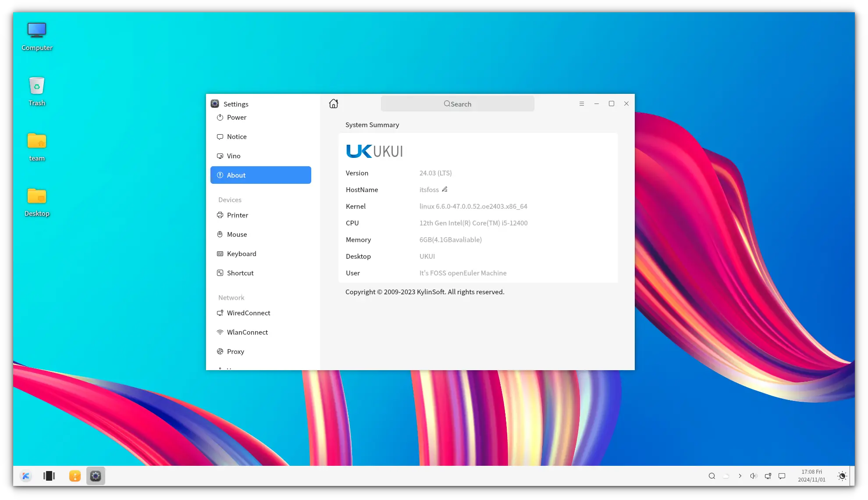Viewport: 868px width, 500px height.
Task: Select the Devices section expander
Action: click(x=230, y=199)
